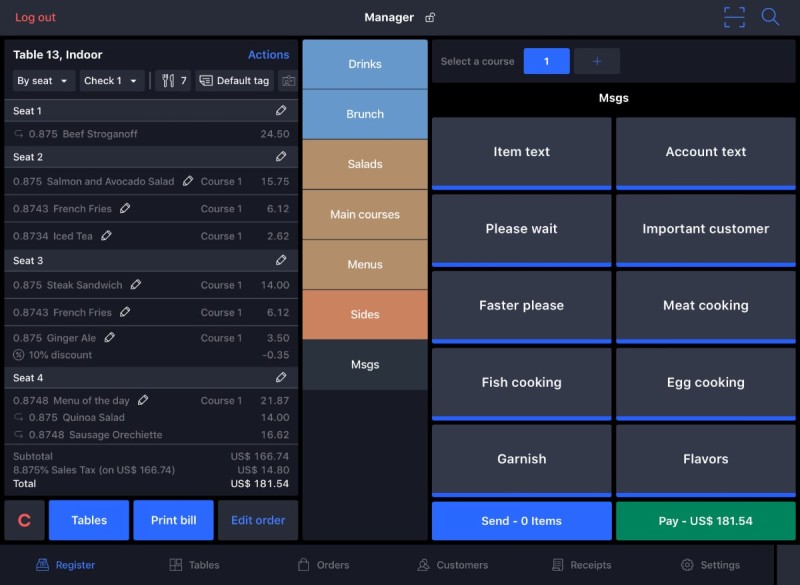Screen dimensions: 800x585
Task: Open the Receipts section in bottom bar
Action: tap(582, 565)
